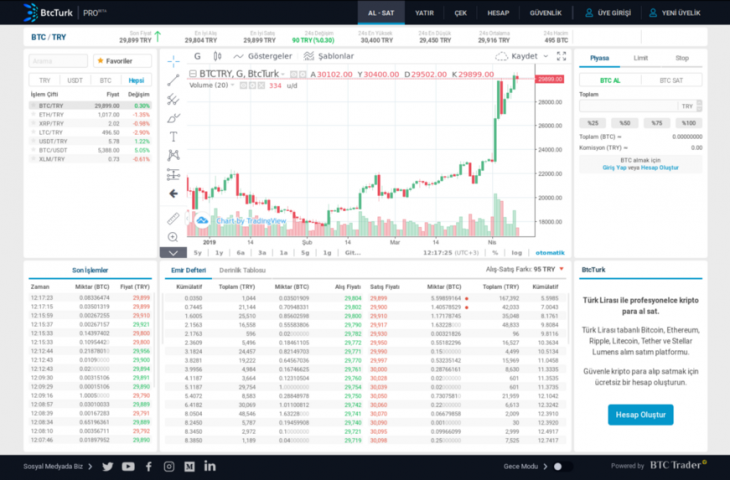Collapse the bottom chart toolbar chevron
The width and height of the screenshot is (730, 480).
pos(173,253)
